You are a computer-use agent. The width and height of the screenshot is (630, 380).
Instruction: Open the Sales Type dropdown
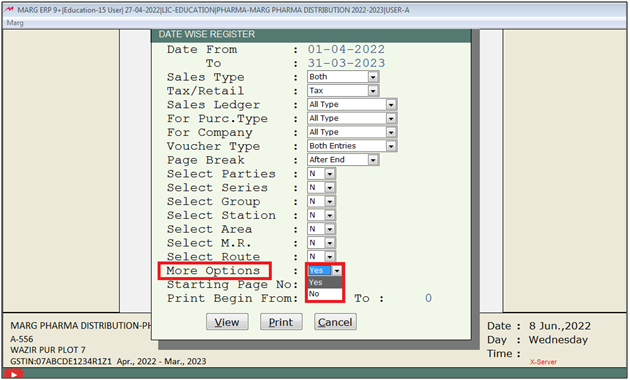click(343, 77)
